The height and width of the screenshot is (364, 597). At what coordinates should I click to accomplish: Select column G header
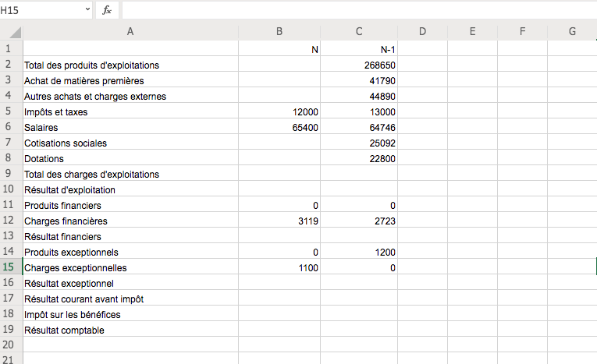pyautogui.click(x=572, y=32)
